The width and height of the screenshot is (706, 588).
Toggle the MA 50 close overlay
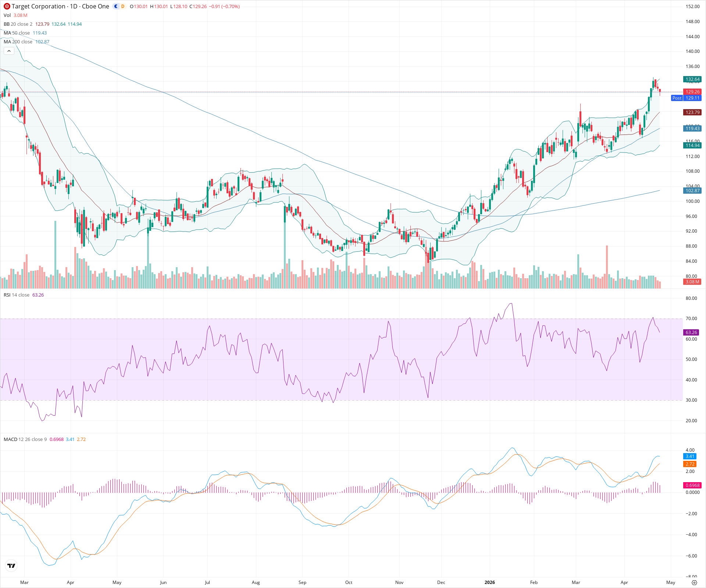tap(7, 33)
